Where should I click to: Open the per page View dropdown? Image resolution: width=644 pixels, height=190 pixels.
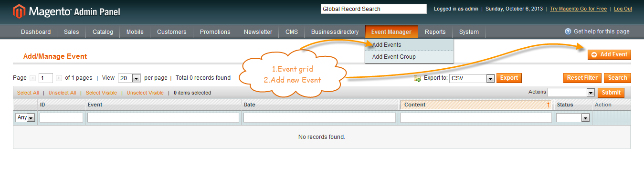(129, 78)
